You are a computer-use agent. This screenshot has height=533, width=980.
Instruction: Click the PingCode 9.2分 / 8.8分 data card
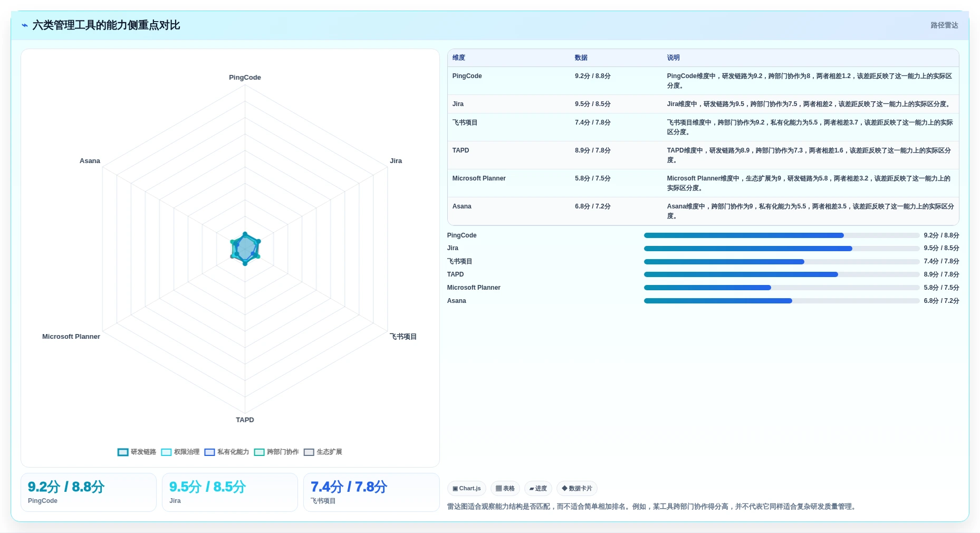click(89, 492)
